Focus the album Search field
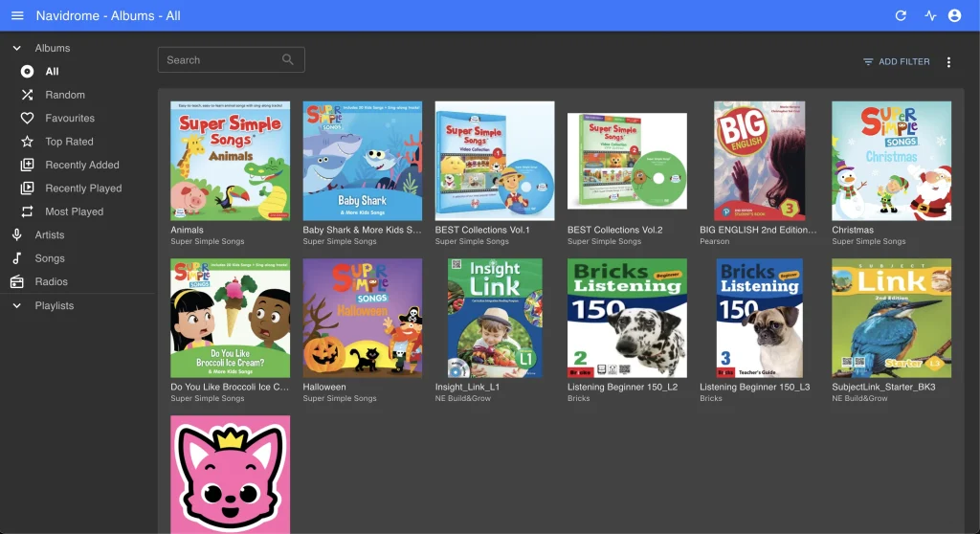 pos(232,59)
